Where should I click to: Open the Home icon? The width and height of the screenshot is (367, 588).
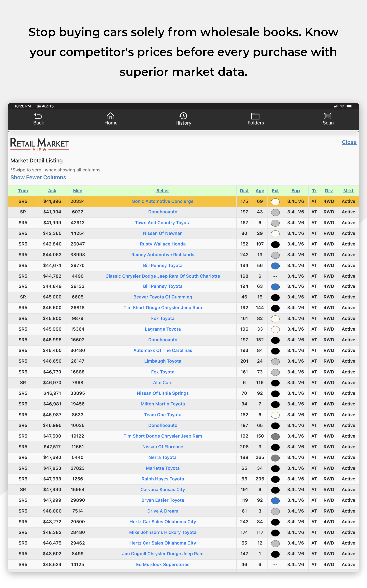click(111, 116)
